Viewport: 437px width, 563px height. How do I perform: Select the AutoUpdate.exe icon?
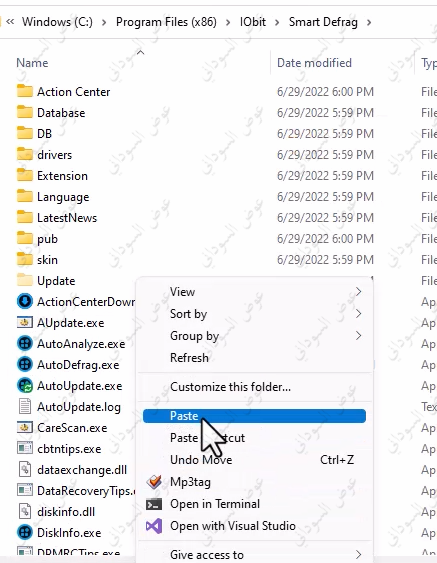(25, 386)
